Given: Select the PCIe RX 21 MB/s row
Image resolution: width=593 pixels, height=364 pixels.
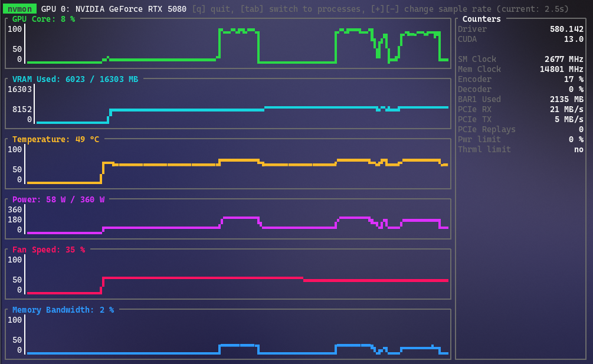Looking at the screenshot, I should [520, 109].
